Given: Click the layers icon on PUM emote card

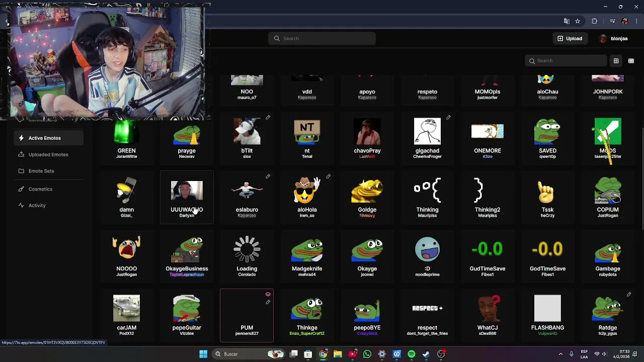Looking at the screenshot, I should coord(268,294).
